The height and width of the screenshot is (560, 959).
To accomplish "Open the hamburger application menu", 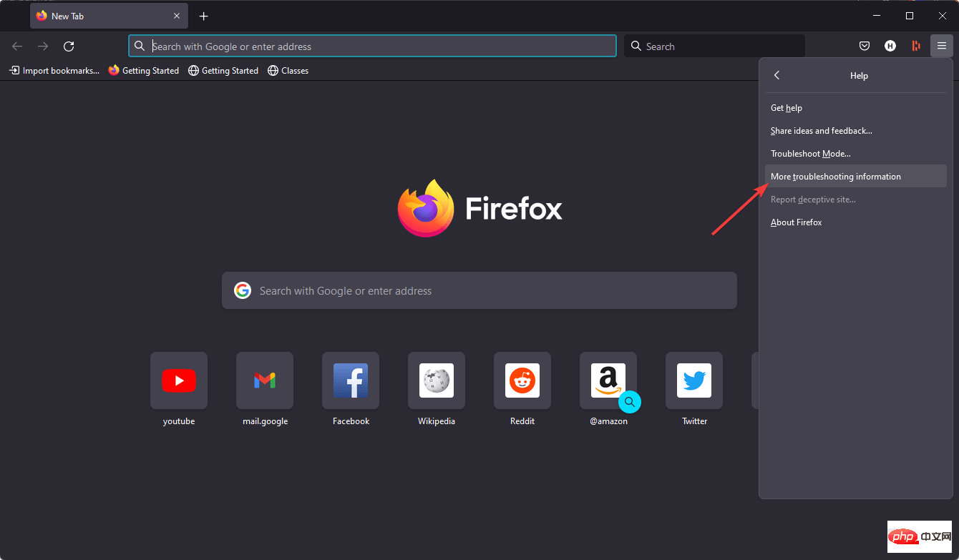I will pyautogui.click(x=941, y=46).
